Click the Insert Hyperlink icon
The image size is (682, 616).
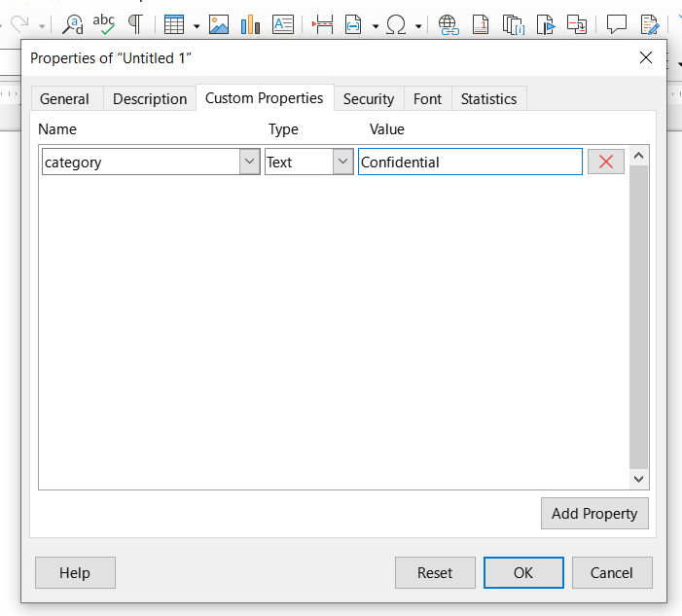point(448,24)
